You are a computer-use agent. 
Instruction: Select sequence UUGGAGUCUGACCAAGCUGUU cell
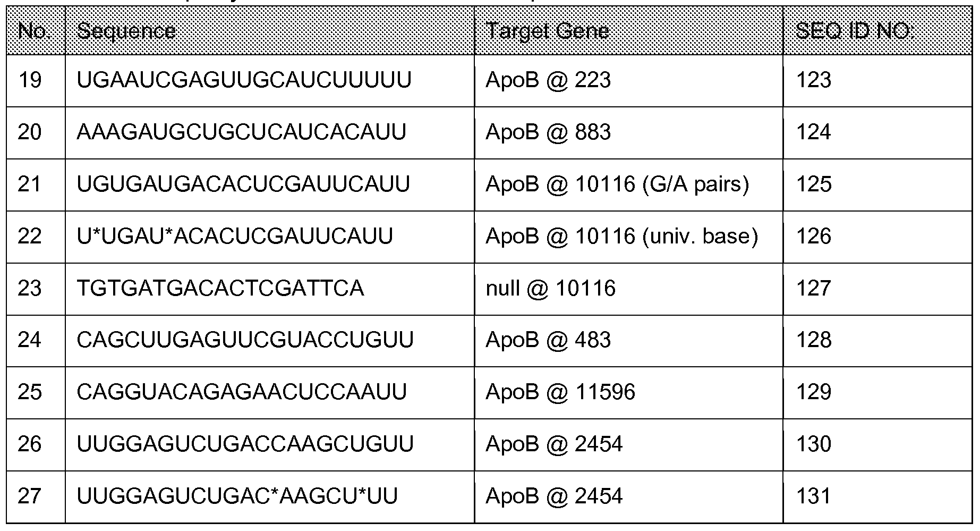pyautogui.click(x=245, y=444)
